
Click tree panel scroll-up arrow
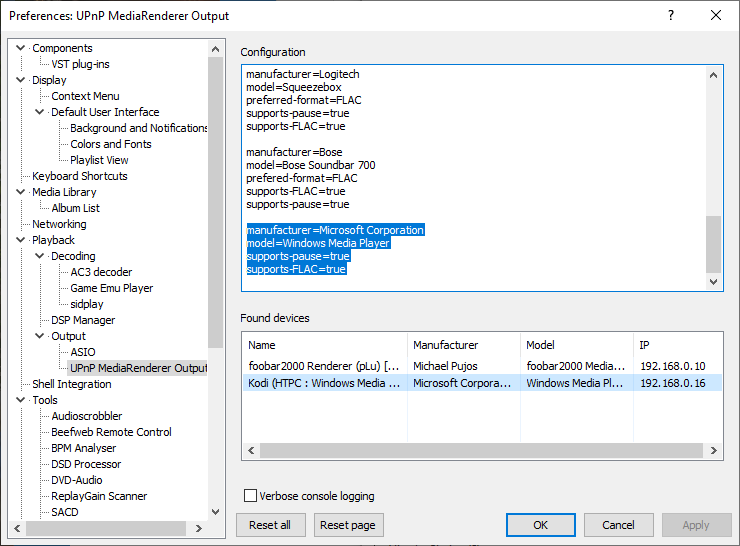[216, 49]
